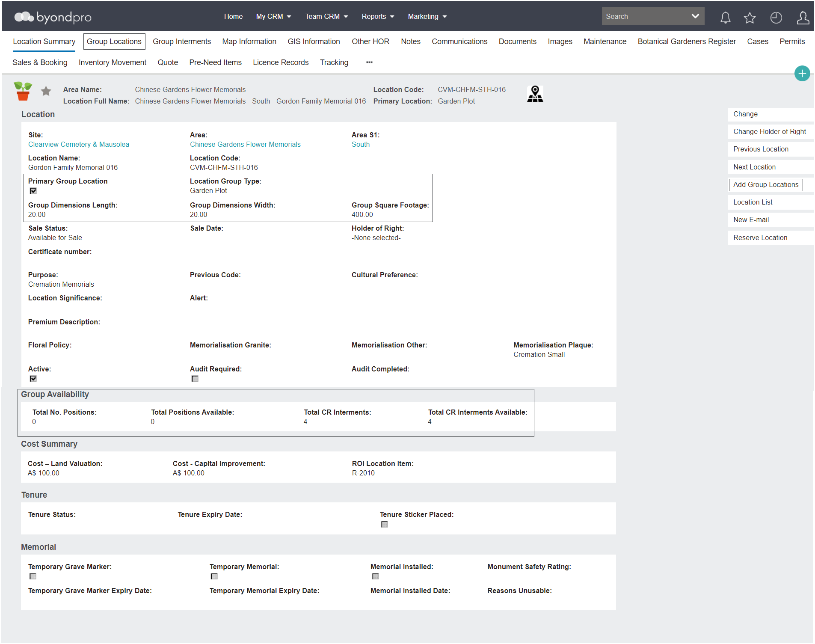The width and height of the screenshot is (815, 644).
Task: Open the Search box dropdown arrow
Action: click(x=695, y=16)
